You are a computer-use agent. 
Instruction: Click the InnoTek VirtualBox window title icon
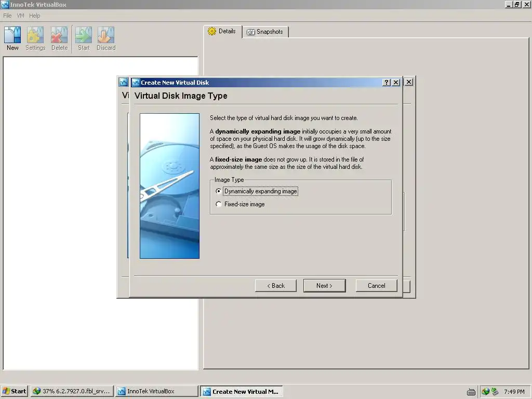(5, 4)
